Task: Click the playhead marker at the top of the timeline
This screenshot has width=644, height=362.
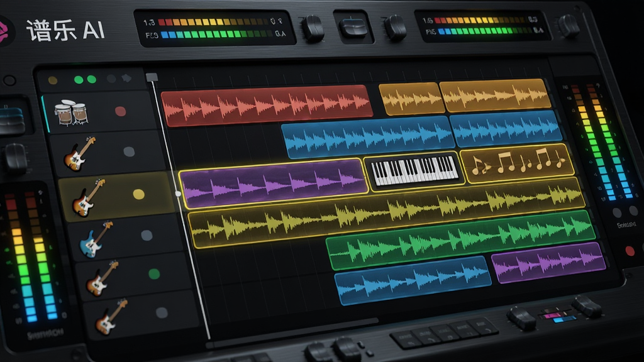Action: click(152, 77)
